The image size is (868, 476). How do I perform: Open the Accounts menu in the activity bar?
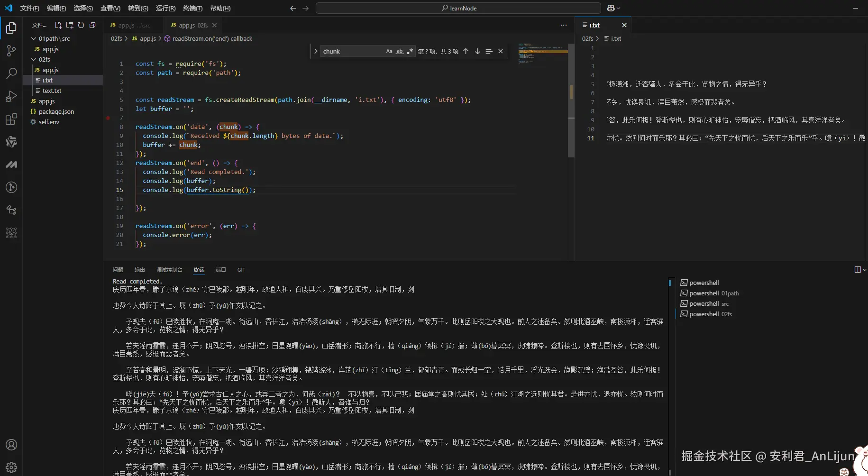coord(11,445)
